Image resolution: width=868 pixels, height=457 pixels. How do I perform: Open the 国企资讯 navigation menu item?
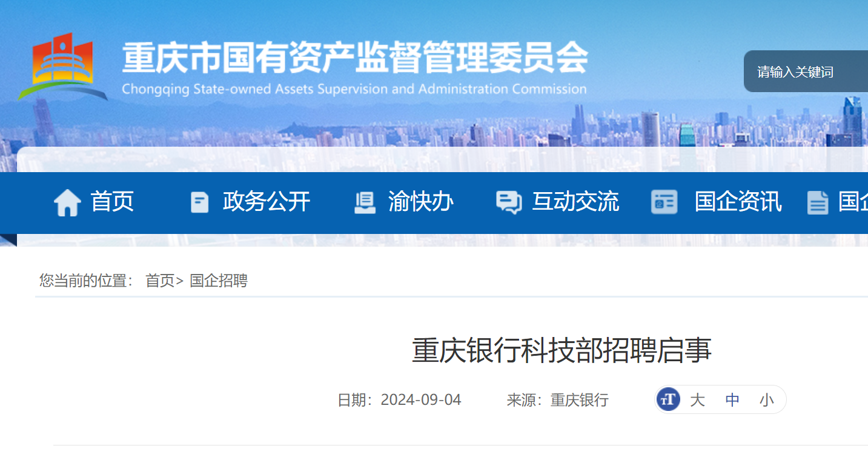tap(738, 202)
